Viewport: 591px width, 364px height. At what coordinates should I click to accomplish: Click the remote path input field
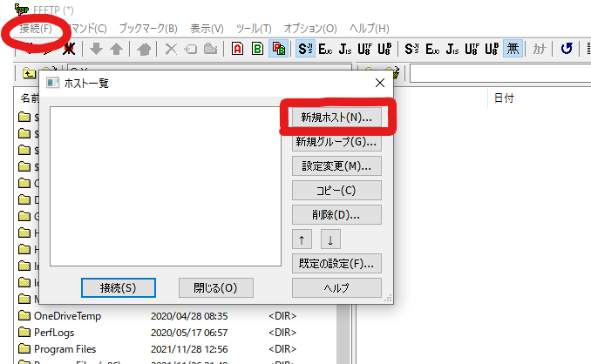click(x=500, y=73)
